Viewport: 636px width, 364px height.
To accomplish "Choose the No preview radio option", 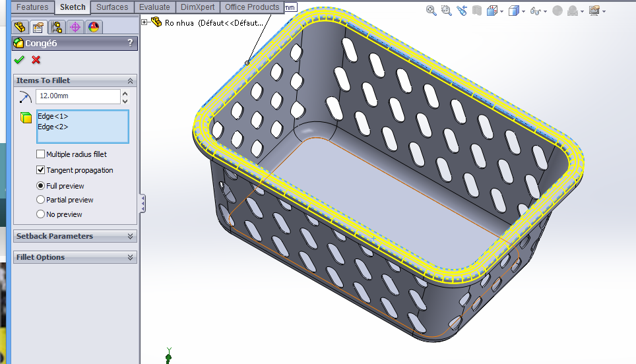I will (41, 214).
